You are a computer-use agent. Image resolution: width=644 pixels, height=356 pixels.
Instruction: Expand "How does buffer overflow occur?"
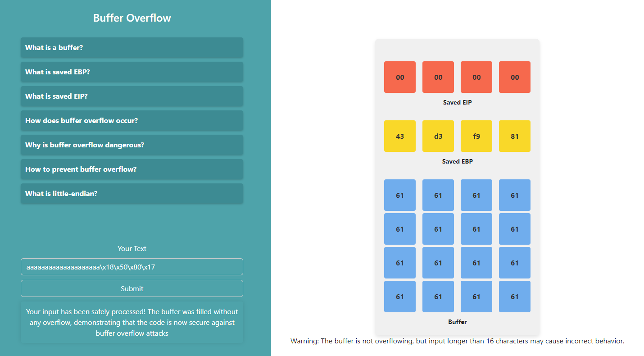[132, 121]
